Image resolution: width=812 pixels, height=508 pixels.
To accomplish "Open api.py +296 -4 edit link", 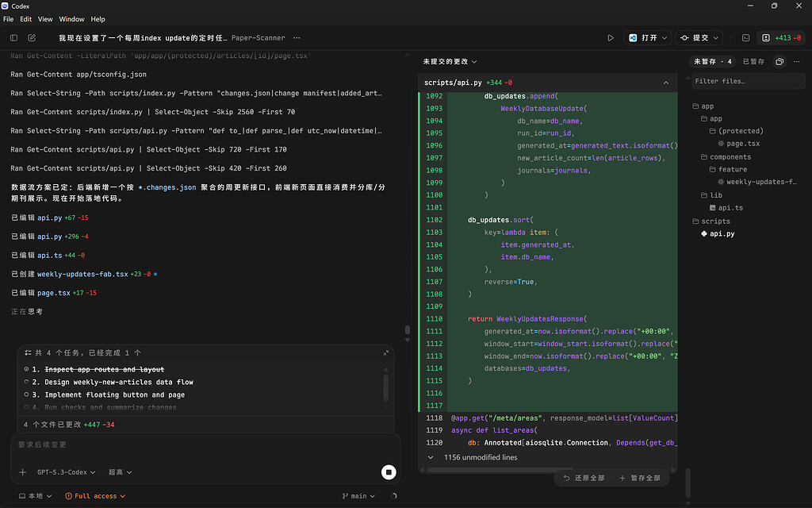I will click(50, 237).
